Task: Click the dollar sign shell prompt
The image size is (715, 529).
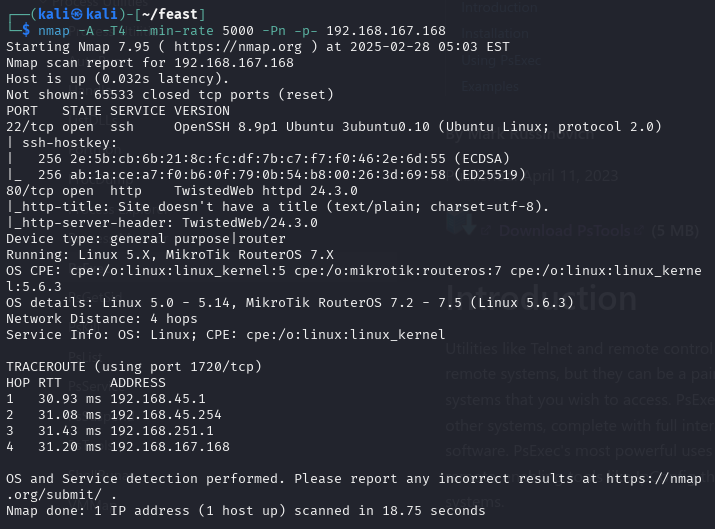Action: click(x=26, y=31)
